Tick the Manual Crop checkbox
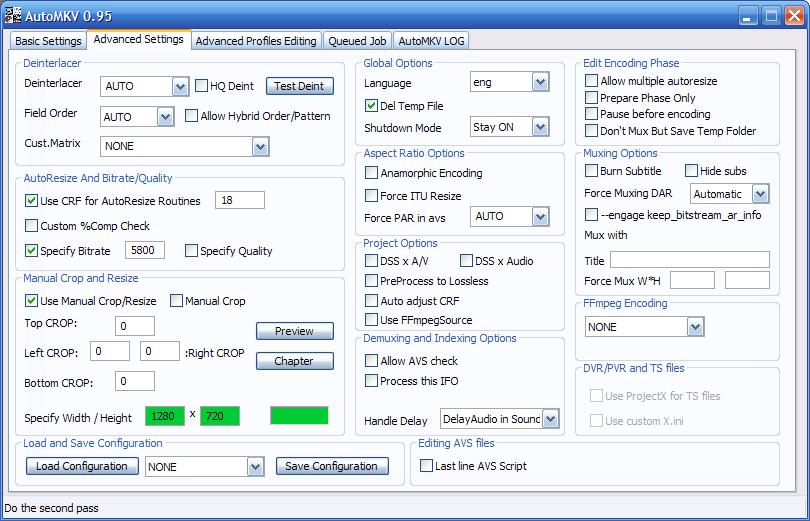Viewport: 810px width, 521px height. [176, 301]
